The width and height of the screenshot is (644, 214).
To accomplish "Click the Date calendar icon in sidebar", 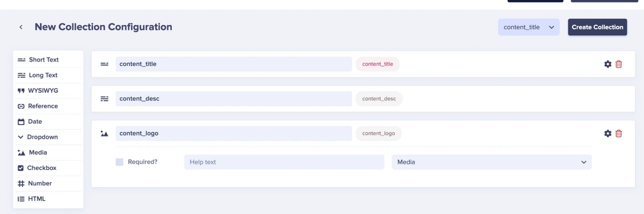I will pos(21,122).
